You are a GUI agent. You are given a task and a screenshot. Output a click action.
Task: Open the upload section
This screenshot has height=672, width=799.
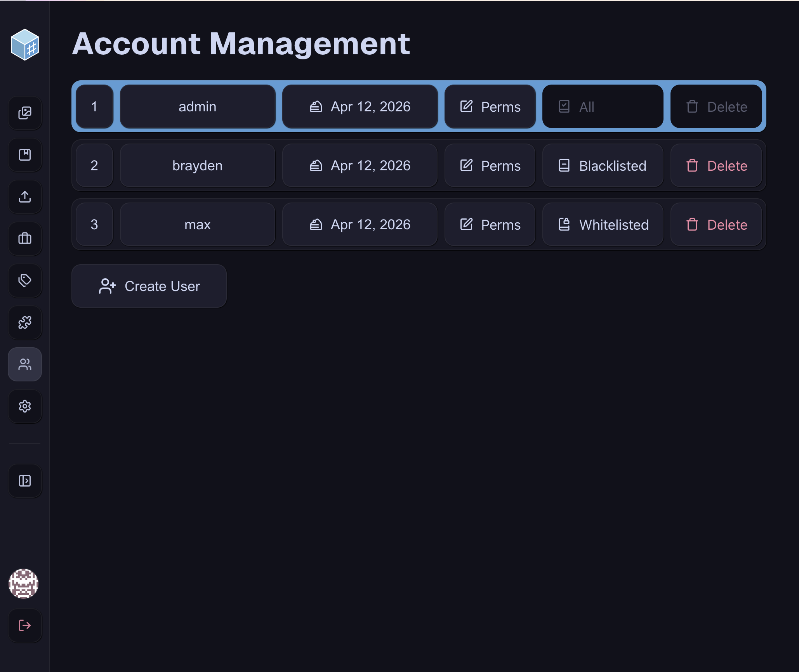click(25, 197)
